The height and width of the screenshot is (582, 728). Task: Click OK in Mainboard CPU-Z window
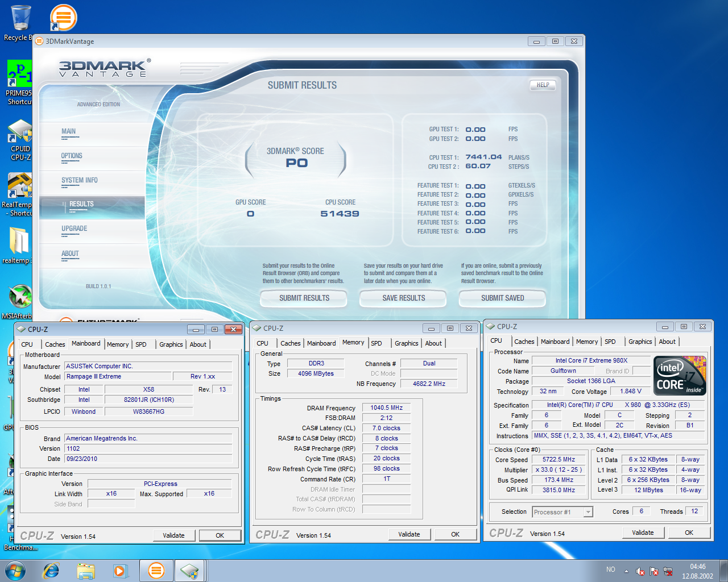(x=220, y=535)
